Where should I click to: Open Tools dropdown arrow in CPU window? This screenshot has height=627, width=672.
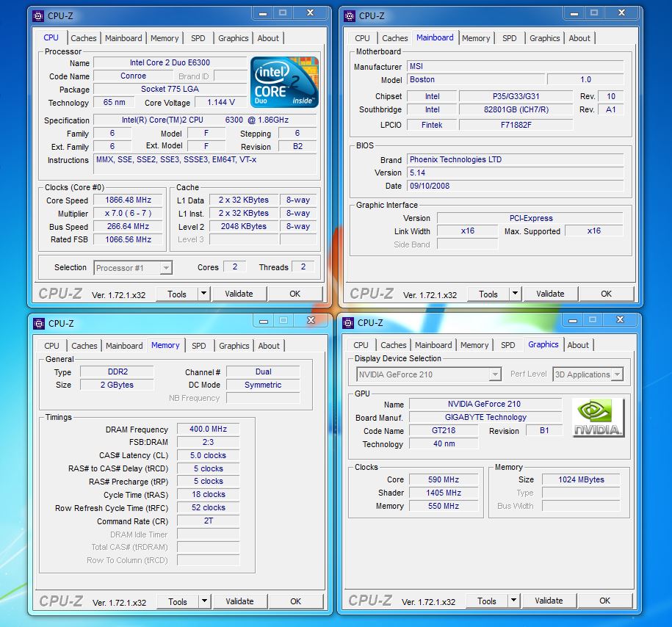pos(204,294)
